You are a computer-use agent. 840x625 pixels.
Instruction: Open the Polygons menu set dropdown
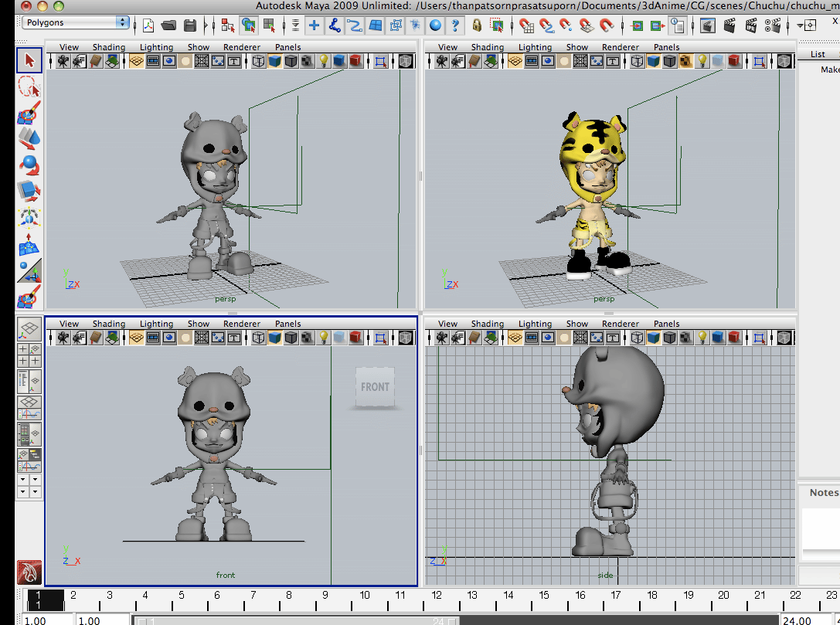coord(75,22)
